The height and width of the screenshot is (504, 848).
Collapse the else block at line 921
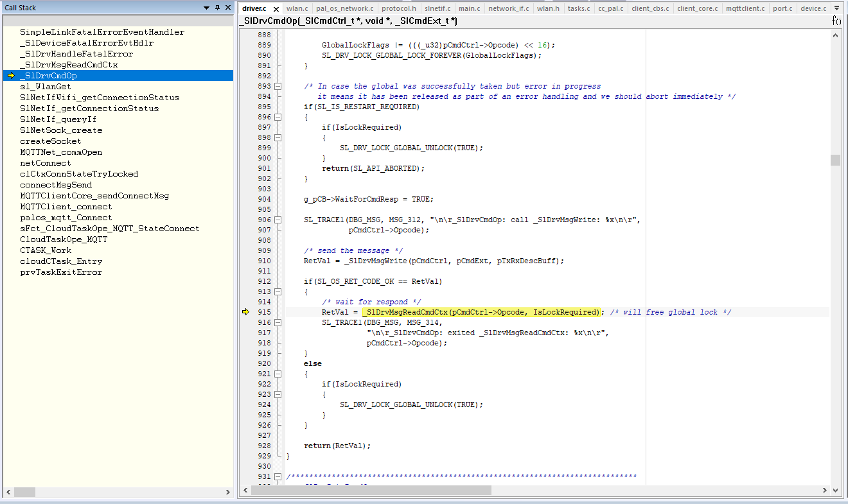[x=278, y=374]
